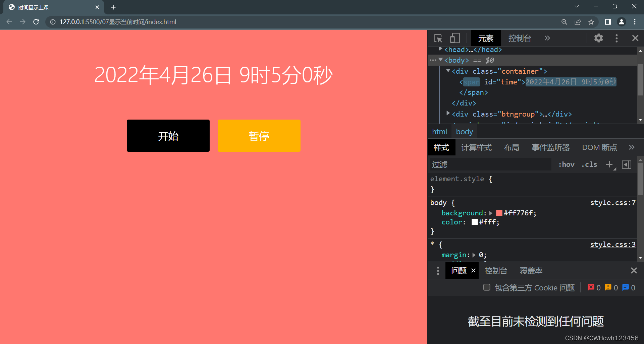Screen dimensions: 644x344
Task: Expand the margin property shorthand
Action: 474,255
